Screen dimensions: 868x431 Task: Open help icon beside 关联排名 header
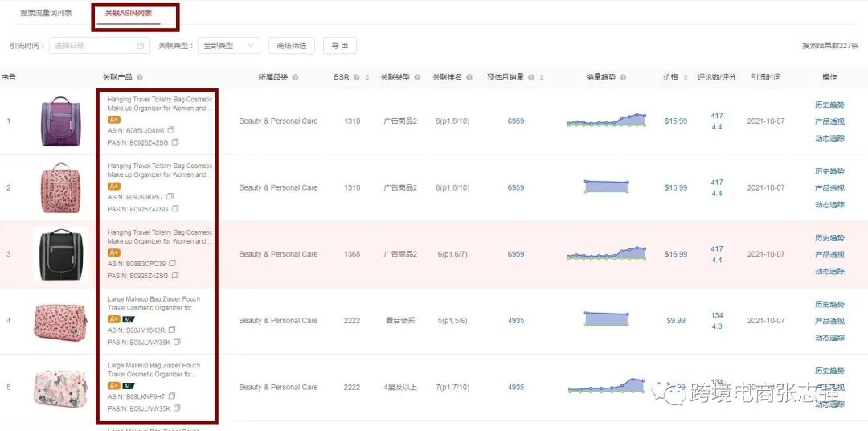(x=469, y=77)
